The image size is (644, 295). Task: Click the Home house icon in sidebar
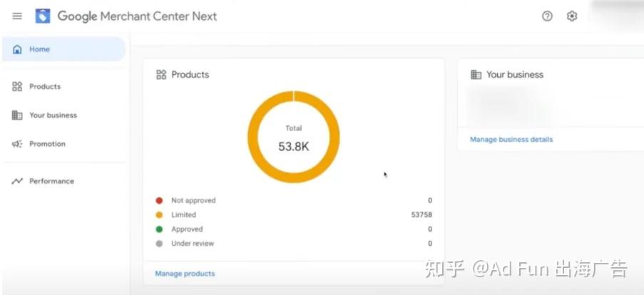pyautogui.click(x=17, y=49)
